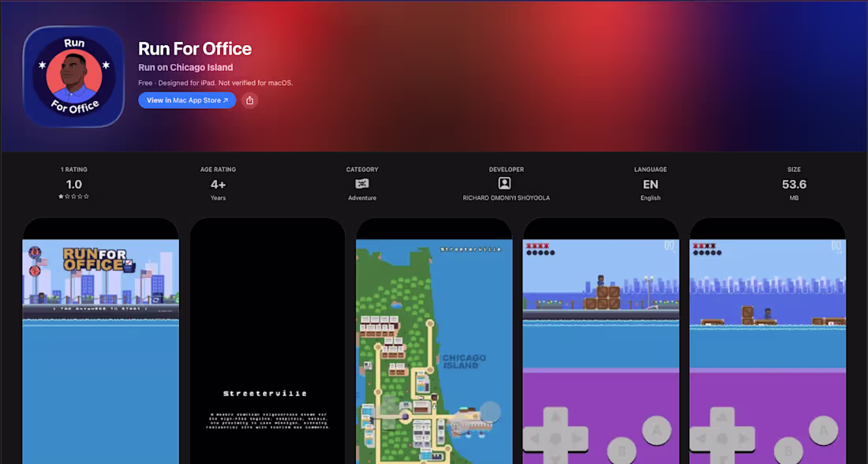
Task: Click the 1.0 rating value
Action: coord(73,185)
